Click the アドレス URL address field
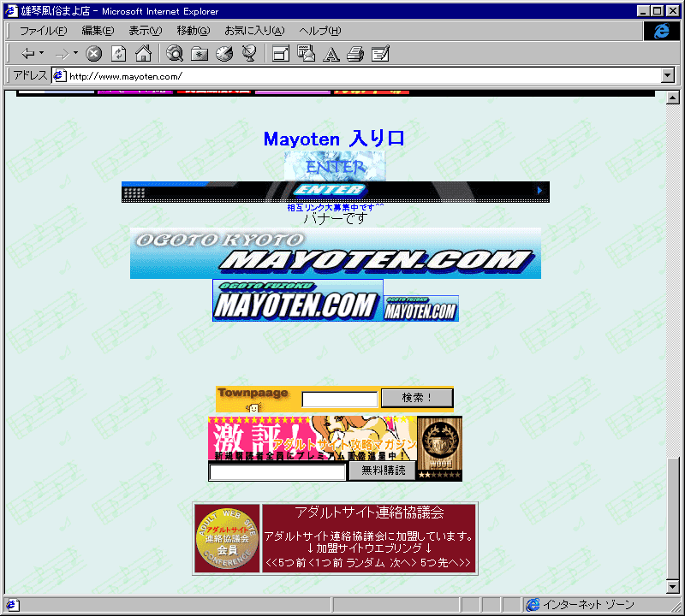 pos(364,76)
